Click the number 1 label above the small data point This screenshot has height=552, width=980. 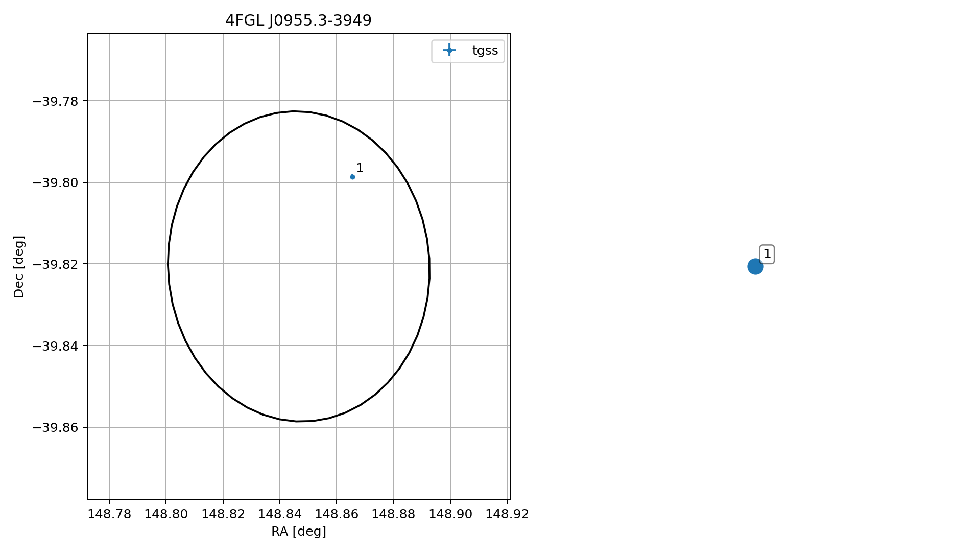(360, 168)
